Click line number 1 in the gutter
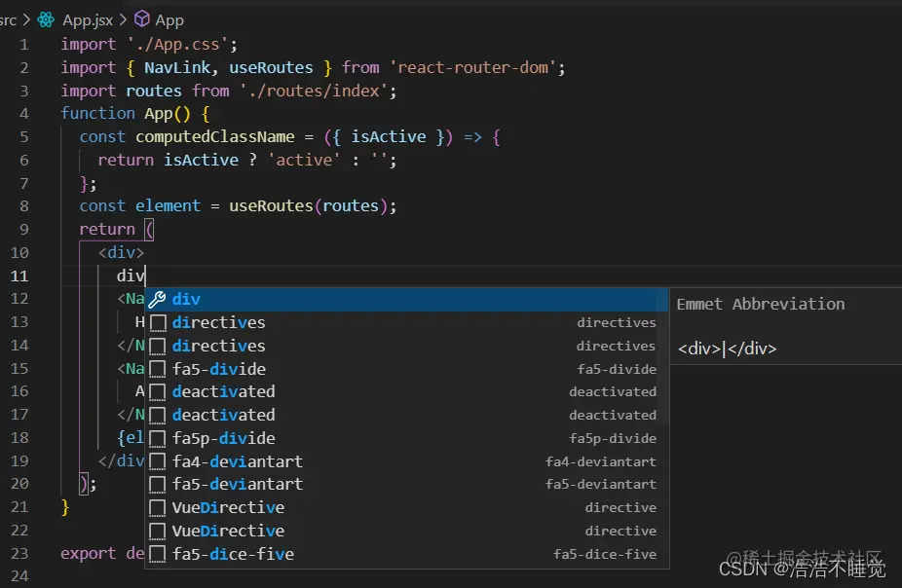 coord(23,44)
